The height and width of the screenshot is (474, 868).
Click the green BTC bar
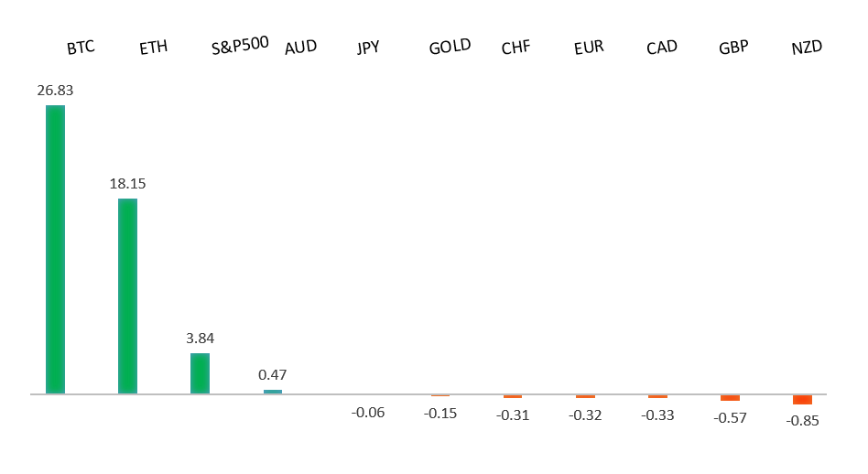(55, 249)
